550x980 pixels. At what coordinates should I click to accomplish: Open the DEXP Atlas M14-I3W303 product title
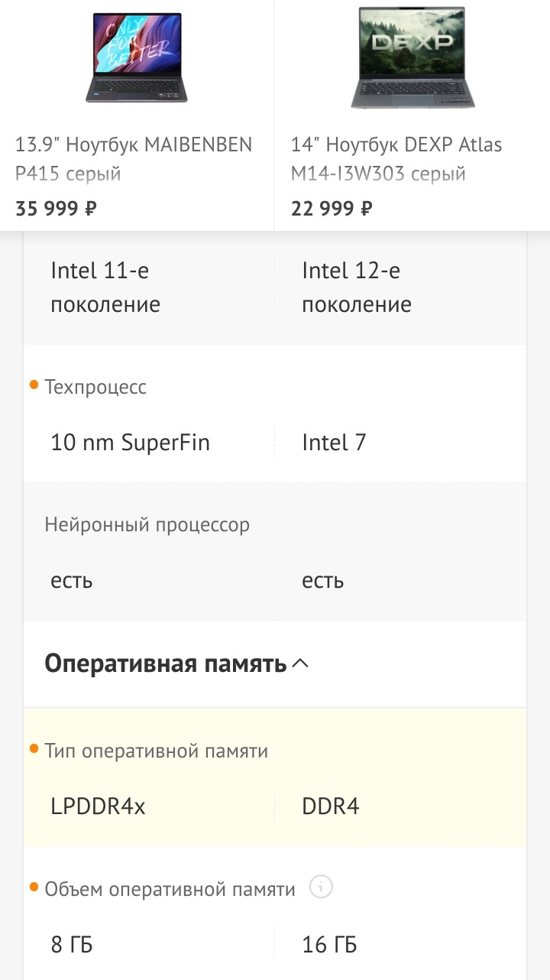396,159
